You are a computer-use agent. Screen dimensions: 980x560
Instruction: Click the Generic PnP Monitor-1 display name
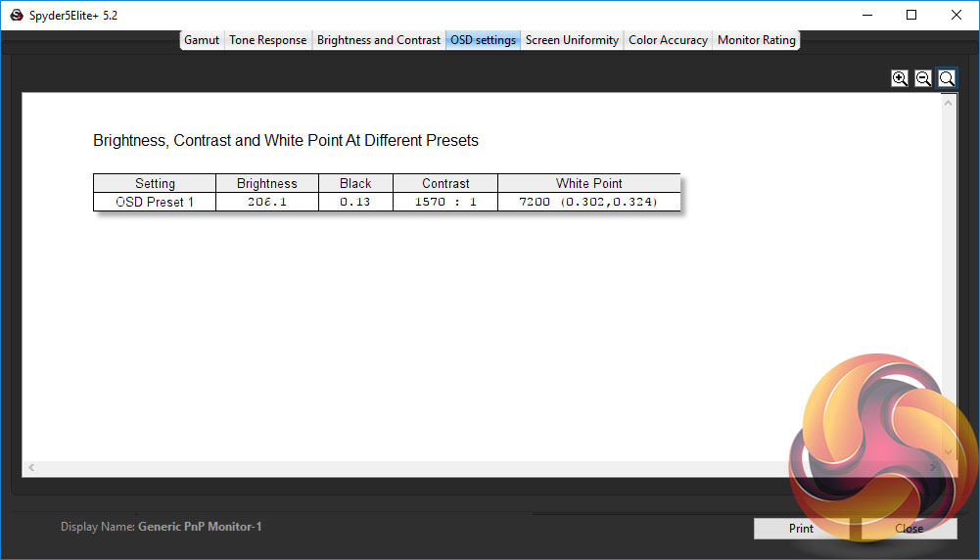(x=200, y=527)
